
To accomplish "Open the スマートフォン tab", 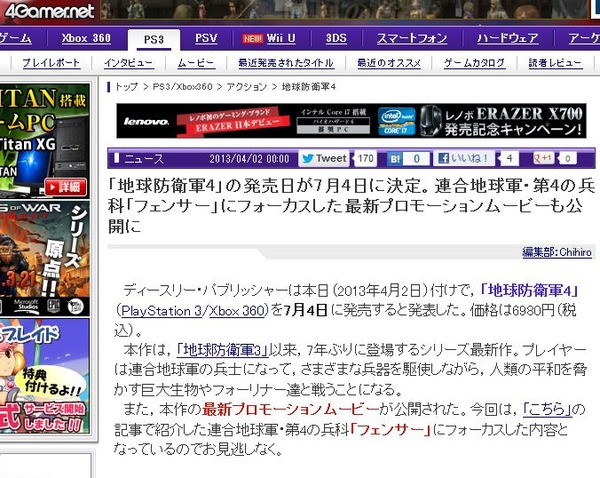I will [412, 38].
